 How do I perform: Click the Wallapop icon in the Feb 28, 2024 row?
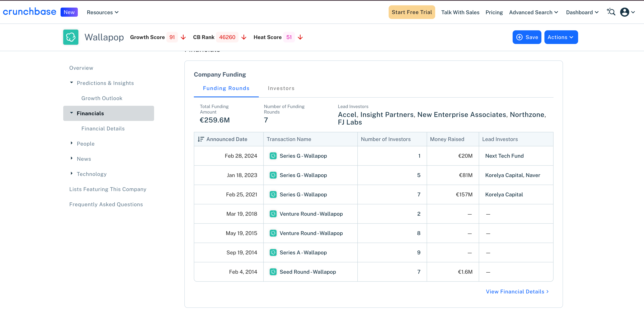tap(273, 156)
